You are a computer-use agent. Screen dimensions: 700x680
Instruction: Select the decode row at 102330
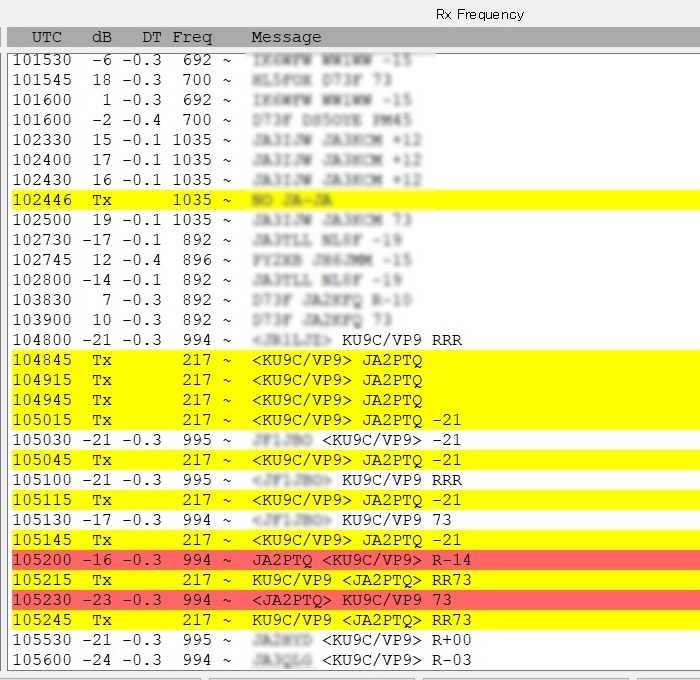coord(355,140)
